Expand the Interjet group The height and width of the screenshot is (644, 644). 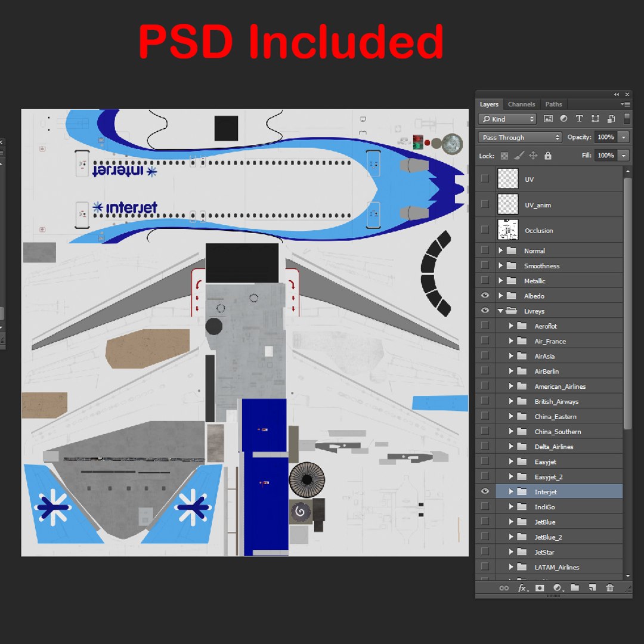pos(511,491)
